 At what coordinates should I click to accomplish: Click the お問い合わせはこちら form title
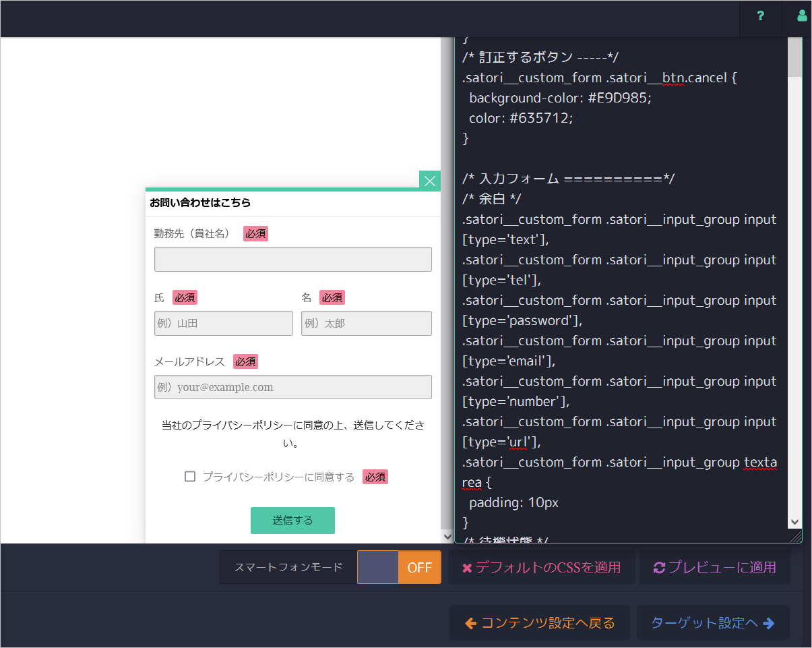pyautogui.click(x=200, y=202)
